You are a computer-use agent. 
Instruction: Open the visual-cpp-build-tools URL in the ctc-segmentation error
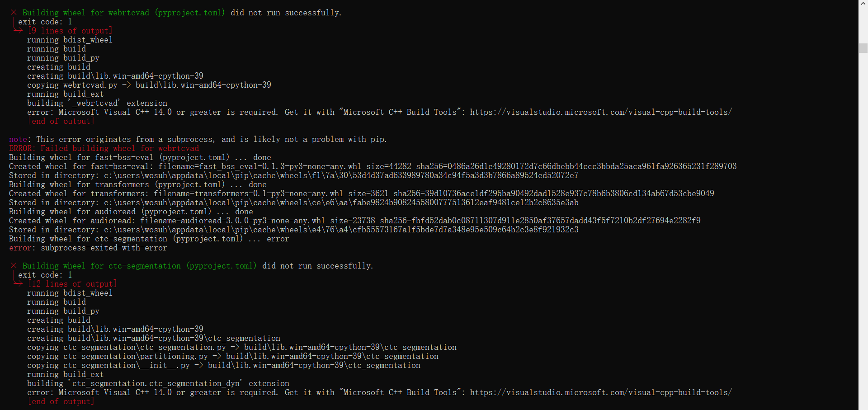[x=601, y=392]
